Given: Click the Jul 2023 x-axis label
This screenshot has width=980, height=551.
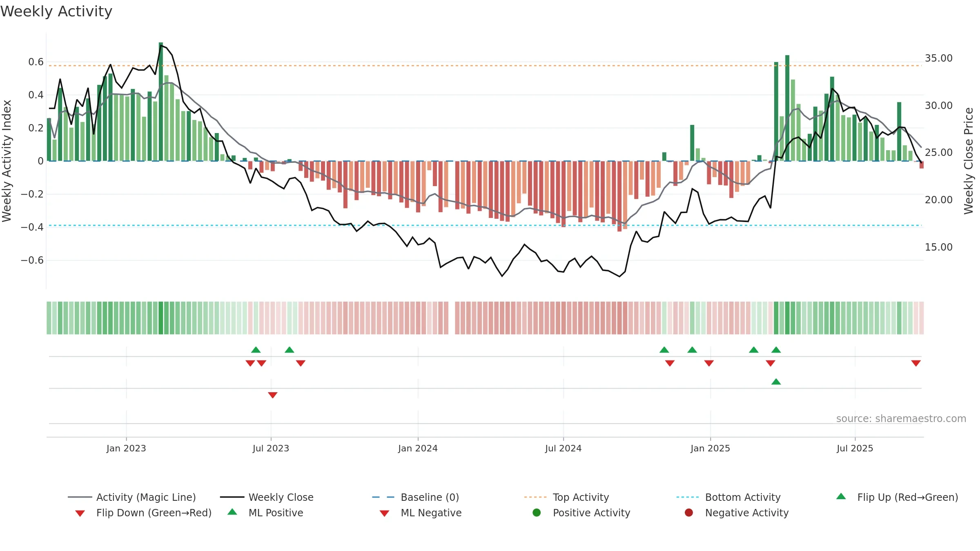Looking at the screenshot, I should (271, 448).
